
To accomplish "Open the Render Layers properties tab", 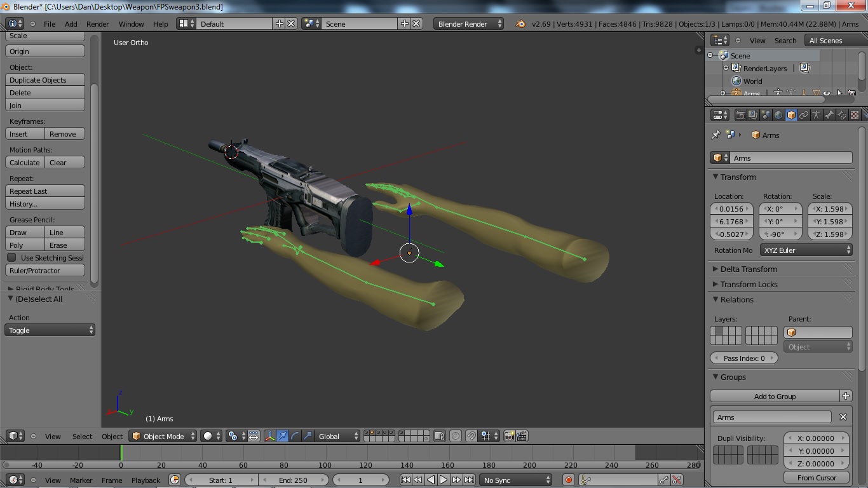I will click(x=753, y=115).
